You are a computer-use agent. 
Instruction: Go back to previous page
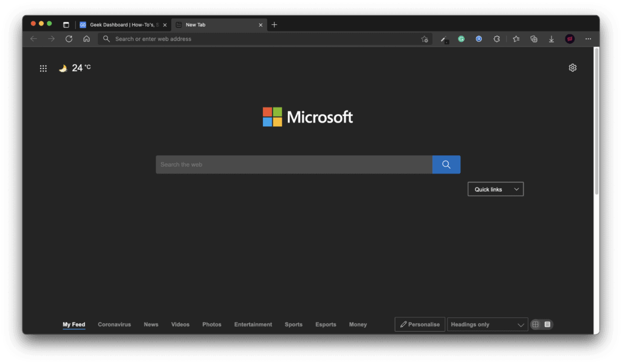pos(34,39)
